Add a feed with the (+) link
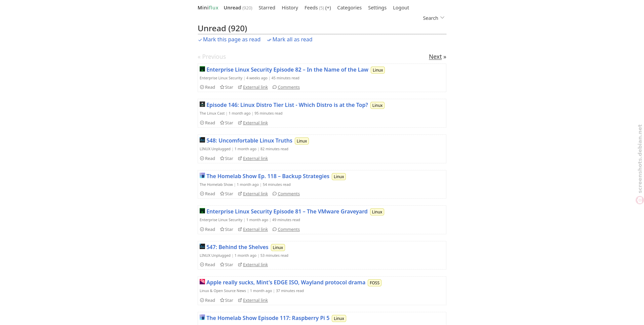Screen dimensions: 644x325 (328, 8)
